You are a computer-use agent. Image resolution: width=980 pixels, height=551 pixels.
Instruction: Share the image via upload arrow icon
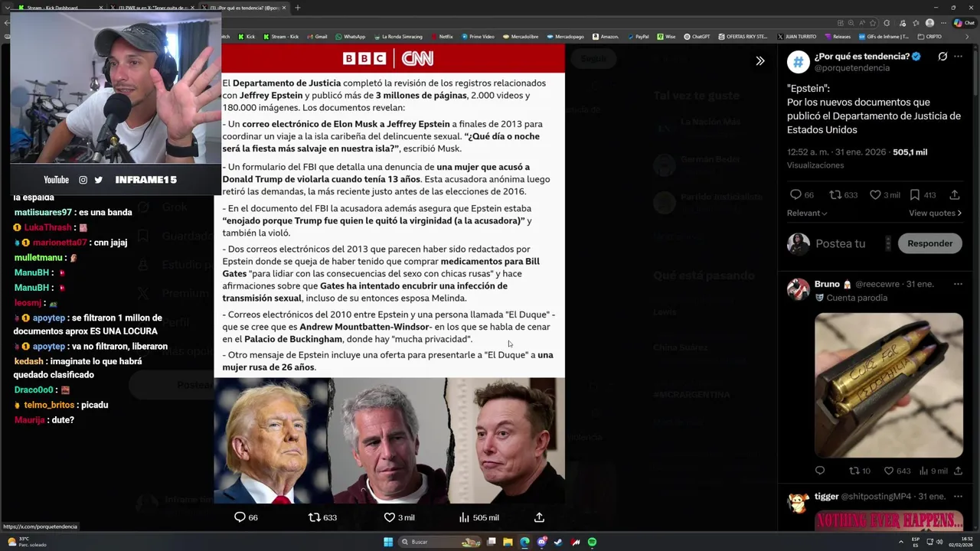pyautogui.click(x=539, y=517)
